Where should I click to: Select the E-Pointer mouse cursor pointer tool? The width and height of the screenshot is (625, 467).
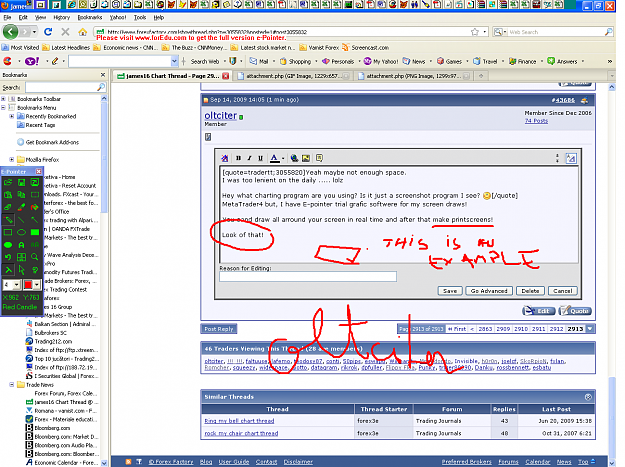[x=22, y=270]
